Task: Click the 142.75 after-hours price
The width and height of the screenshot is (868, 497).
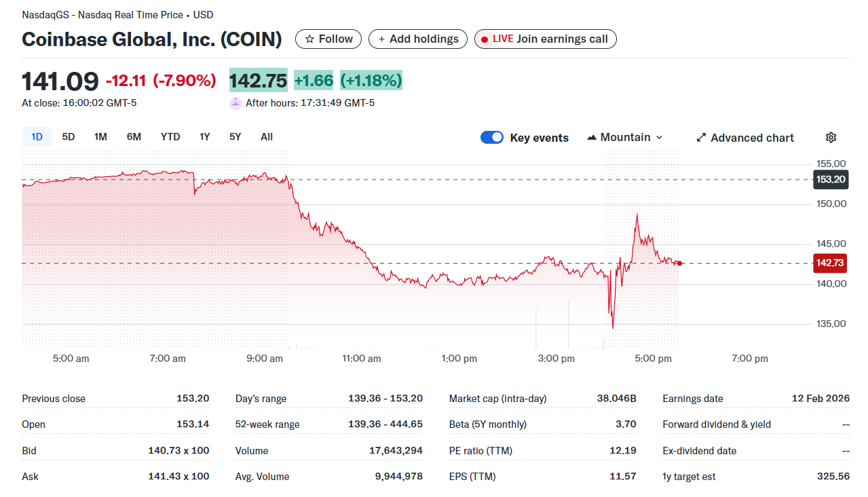Action: [x=259, y=81]
